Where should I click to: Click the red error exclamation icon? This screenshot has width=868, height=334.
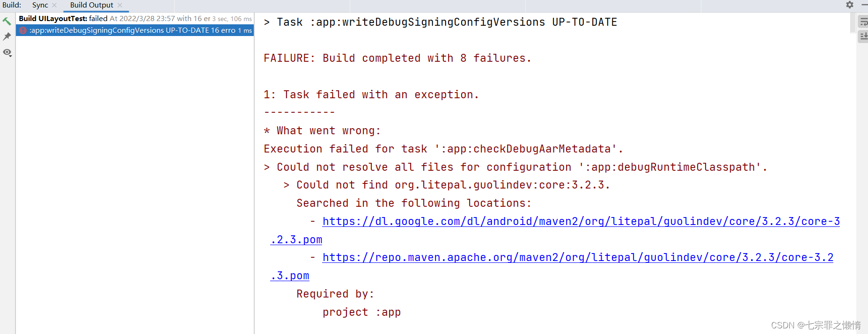click(22, 30)
